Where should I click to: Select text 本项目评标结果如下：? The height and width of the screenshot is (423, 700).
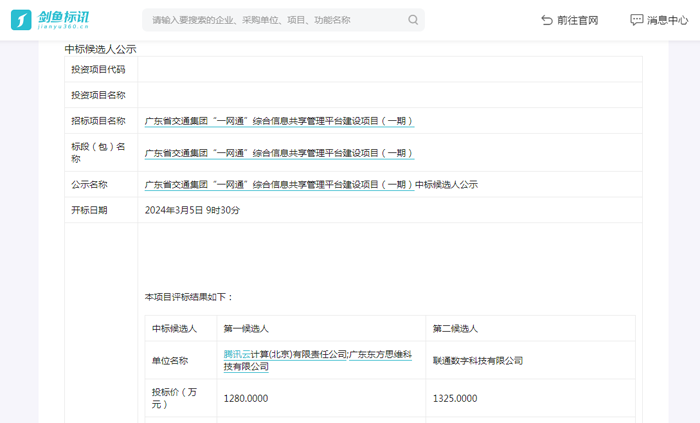click(189, 297)
